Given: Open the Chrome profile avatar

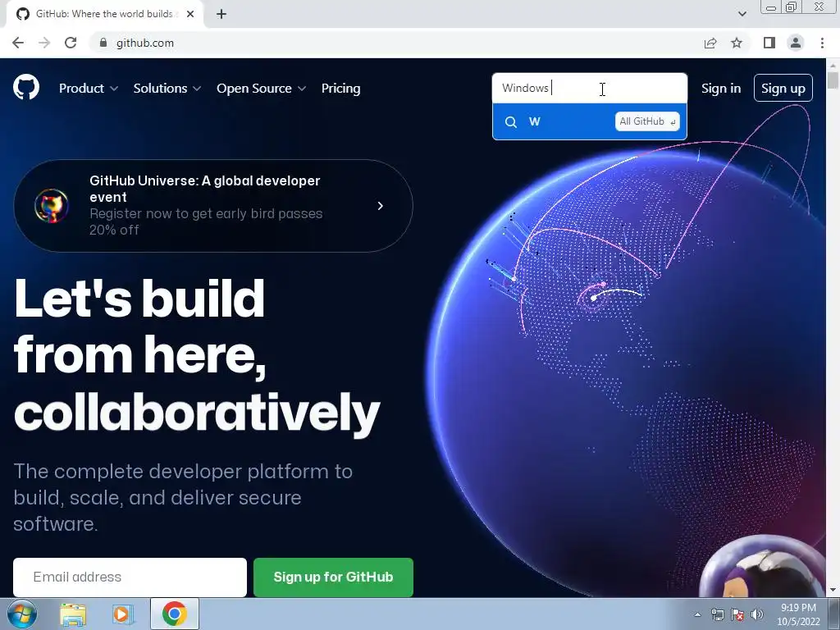Looking at the screenshot, I should coord(796,43).
